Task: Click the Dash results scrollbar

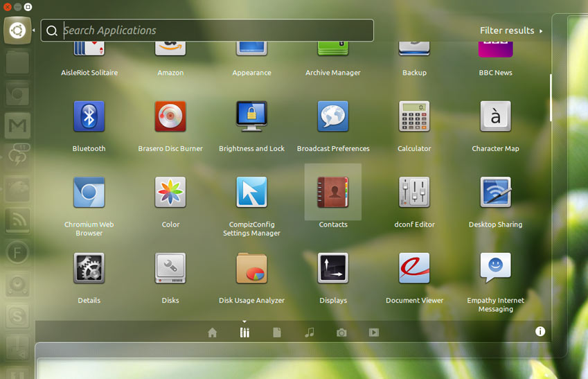Action: (x=551, y=98)
